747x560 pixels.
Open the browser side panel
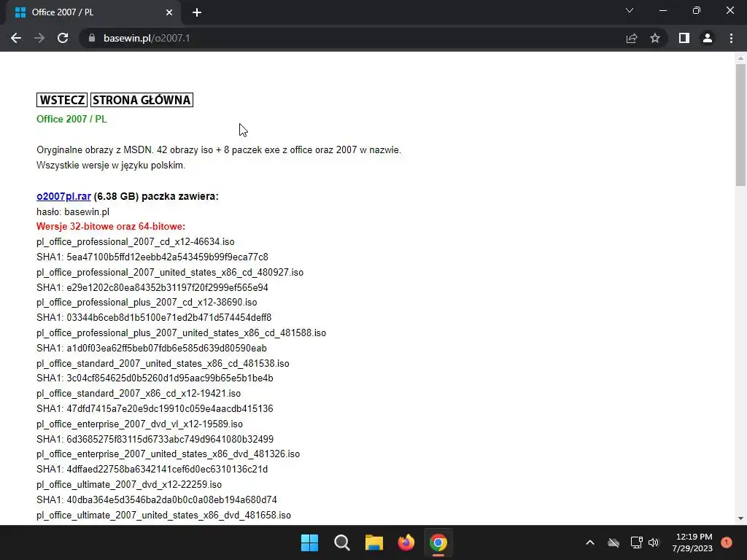click(x=684, y=38)
